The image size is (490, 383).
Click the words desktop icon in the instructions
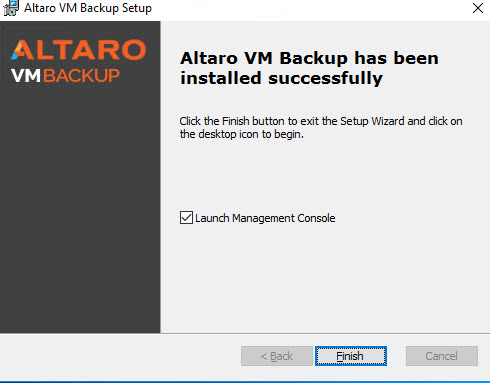228,134
